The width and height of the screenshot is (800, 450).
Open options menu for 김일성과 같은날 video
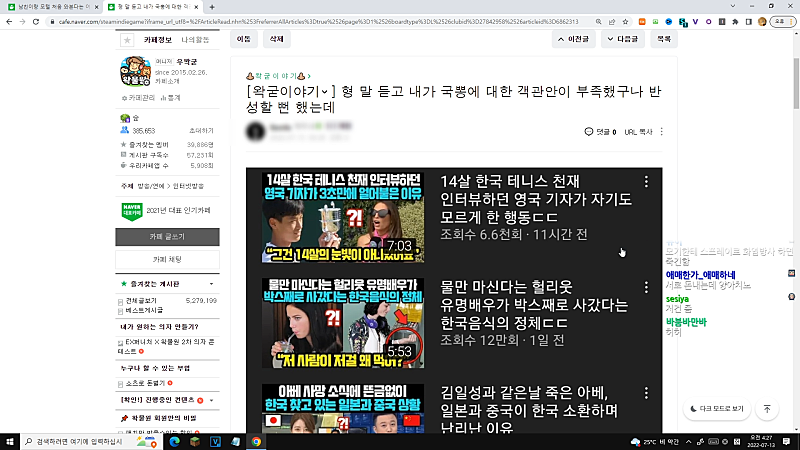[x=646, y=393]
